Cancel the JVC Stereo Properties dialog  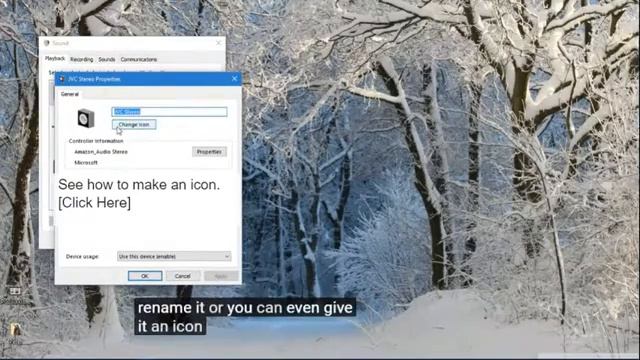coord(182,276)
